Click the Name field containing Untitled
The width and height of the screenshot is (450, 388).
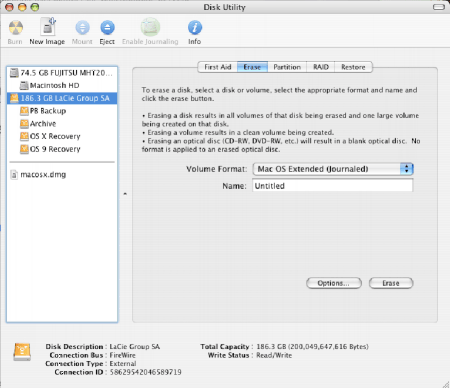click(333, 186)
